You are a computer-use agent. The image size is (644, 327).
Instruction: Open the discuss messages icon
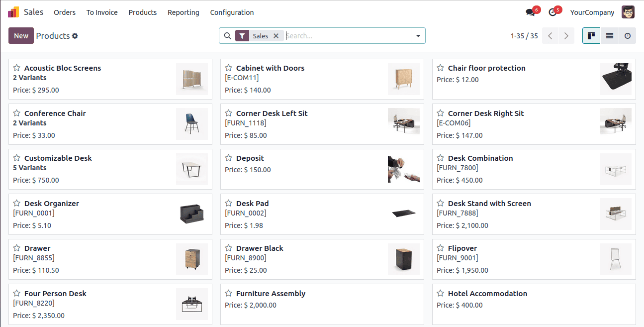(x=530, y=12)
